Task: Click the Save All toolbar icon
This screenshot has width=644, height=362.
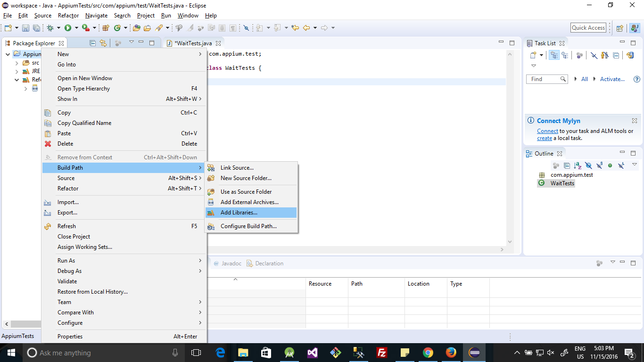Action: pyautogui.click(x=36, y=28)
